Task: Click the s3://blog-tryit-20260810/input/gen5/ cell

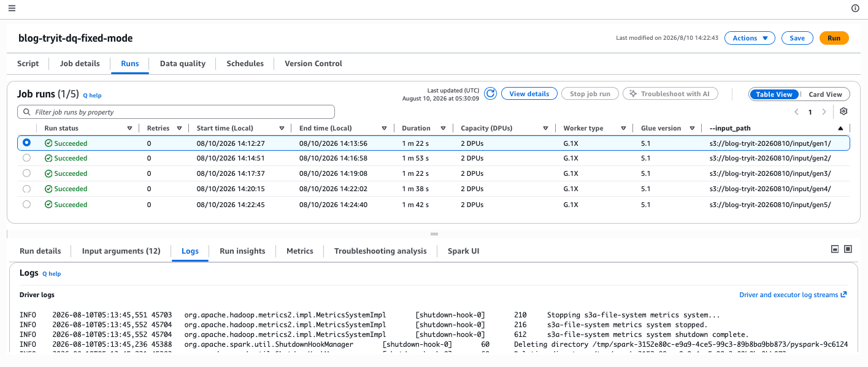Action: (770, 205)
